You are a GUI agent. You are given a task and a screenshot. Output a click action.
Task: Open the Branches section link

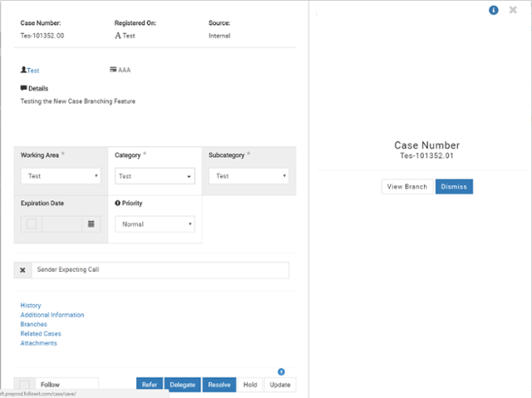click(x=34, y=324)
